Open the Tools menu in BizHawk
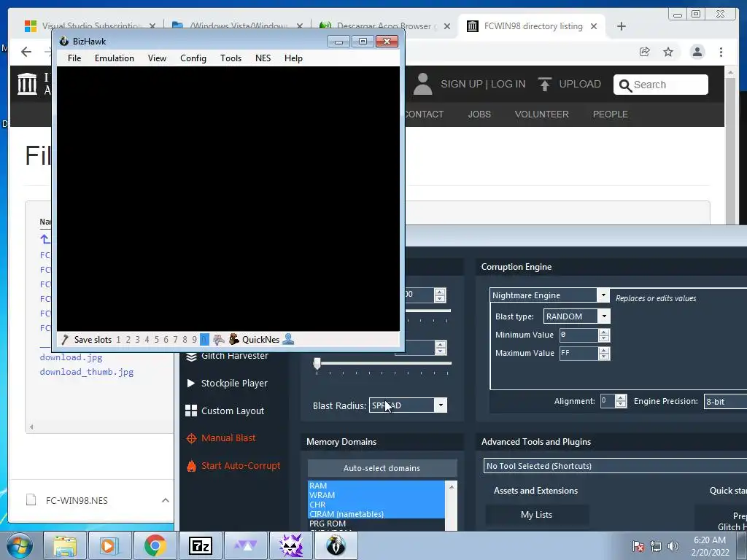Viewport: 747px width, 560px height. coord(231,58)
